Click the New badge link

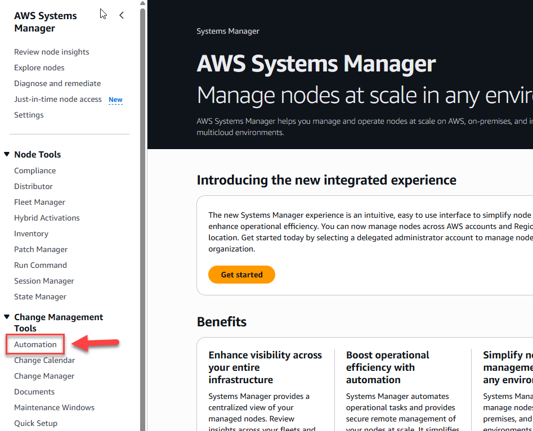coord(116,100)
